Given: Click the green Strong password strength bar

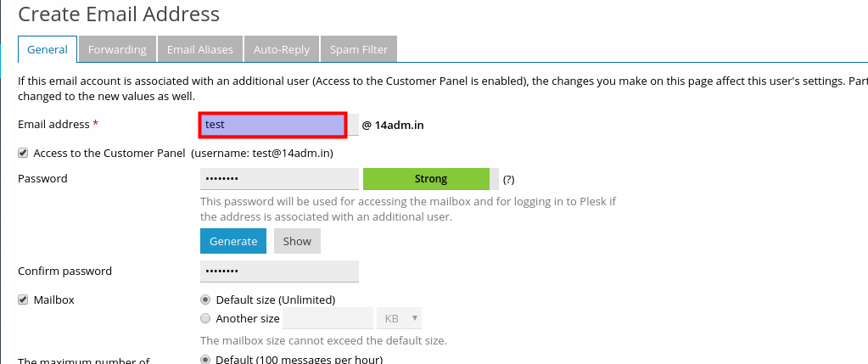Looking at the screenshot, I should pos(430,179).
